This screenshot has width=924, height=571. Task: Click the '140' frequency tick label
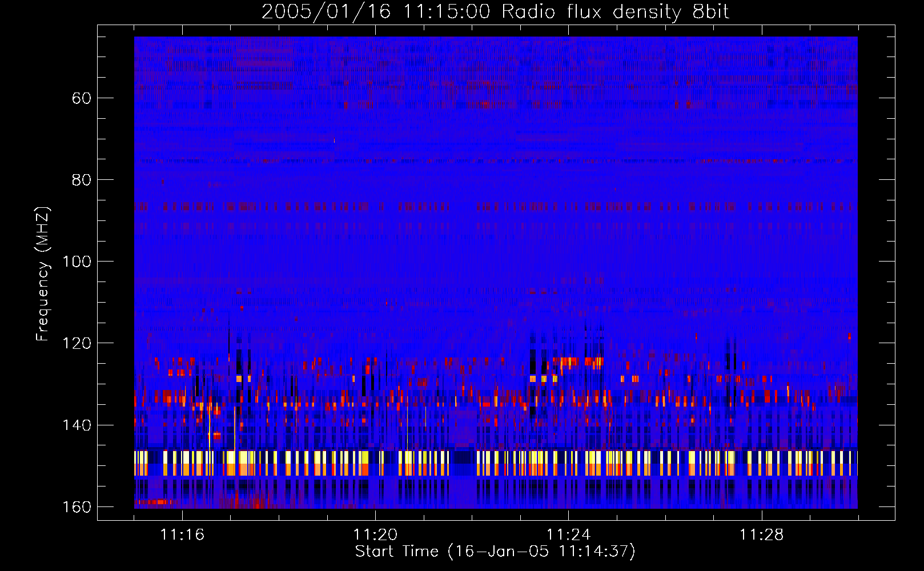click(x=77, y=425)
